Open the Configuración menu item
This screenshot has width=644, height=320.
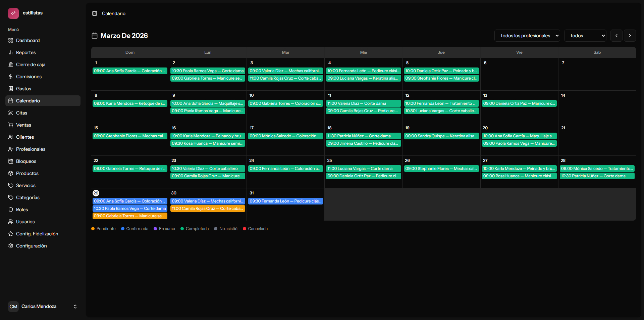pos(31,246)
